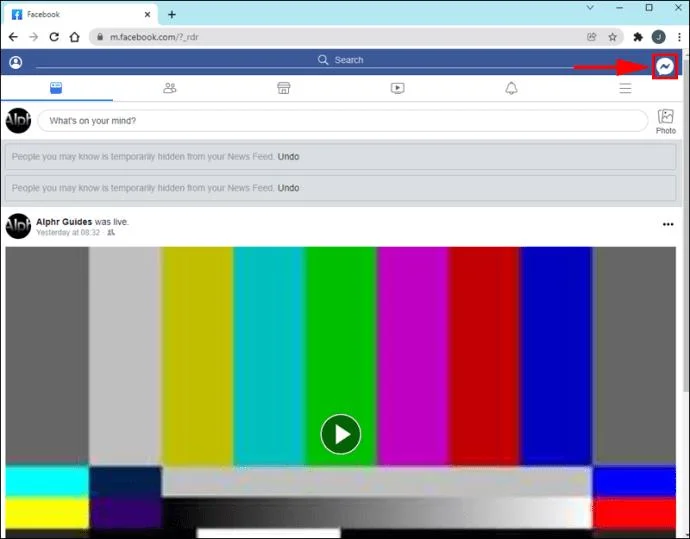Open Messenger icon in the Facebook header
This screenshot has width=690, height=539.
point(665,66)
